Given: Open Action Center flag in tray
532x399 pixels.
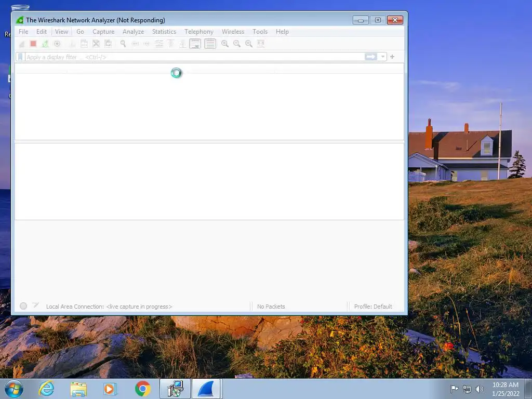Looking at the screenshot, I should pyautogui.click(x=454, y=389).
